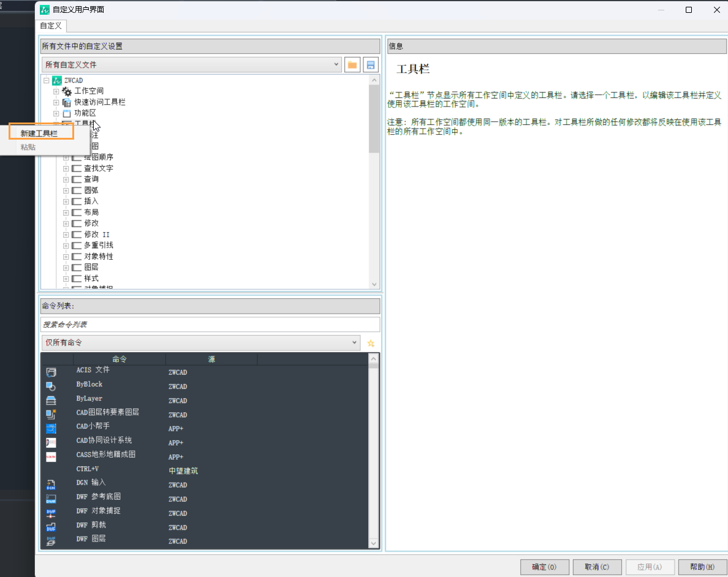The height and width of the screenshot is (577, 728).
Task: Click the 确定(O) button
Action: (x=544, y=567)
